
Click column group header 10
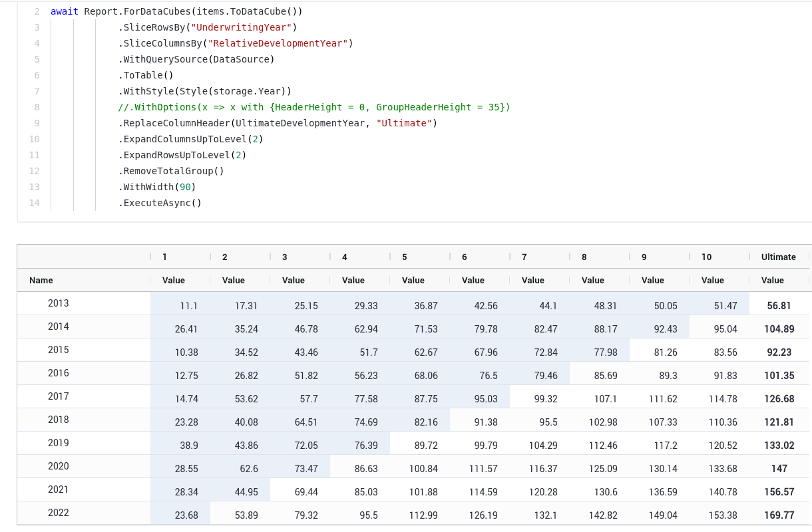[x=706, y=257]
